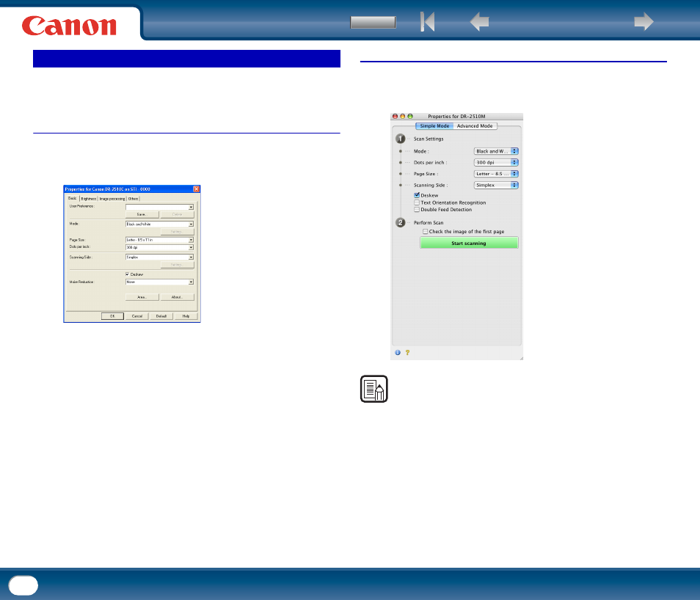
Task: Toggle Deskew checkbox in the Windows dialog
Action: tap(127, 274)
